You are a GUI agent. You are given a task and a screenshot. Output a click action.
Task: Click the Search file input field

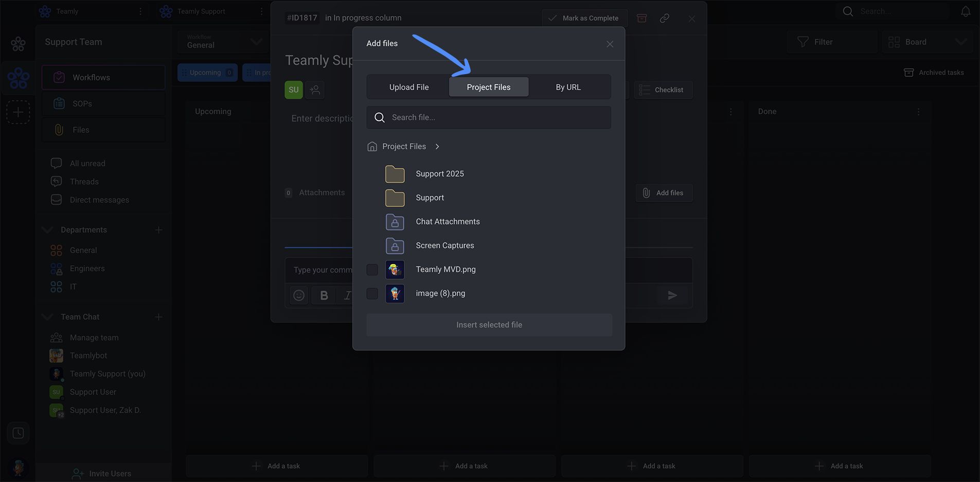[x=489, y=117]
